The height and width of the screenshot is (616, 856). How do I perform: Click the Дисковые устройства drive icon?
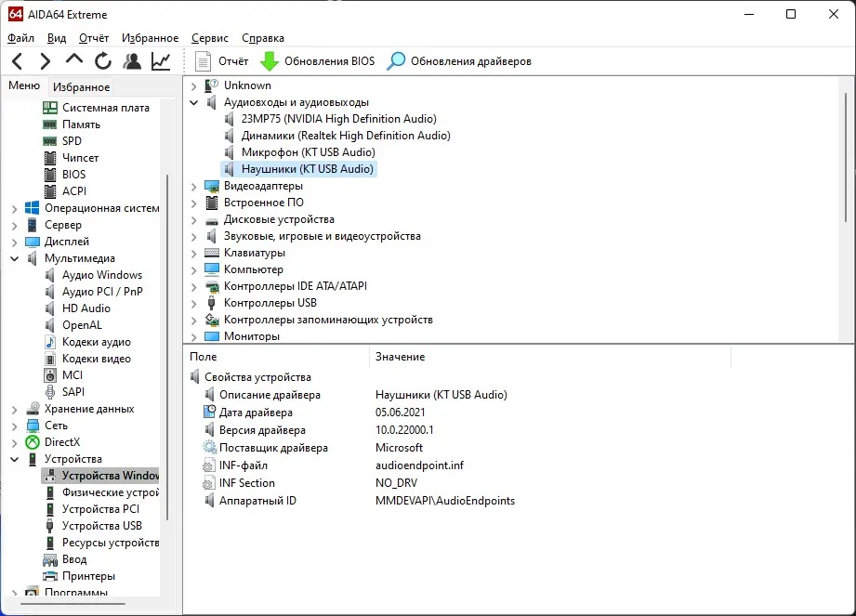click(212, 220)
